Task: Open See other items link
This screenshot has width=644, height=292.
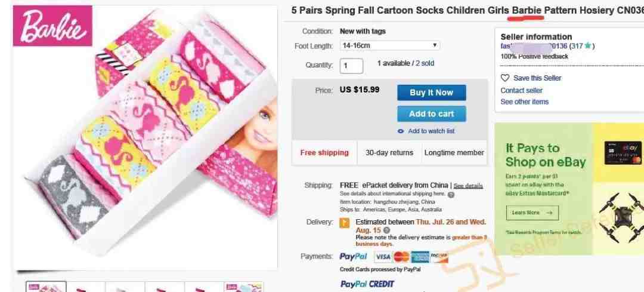Action: pyautogui.click(x=525, y=102)
